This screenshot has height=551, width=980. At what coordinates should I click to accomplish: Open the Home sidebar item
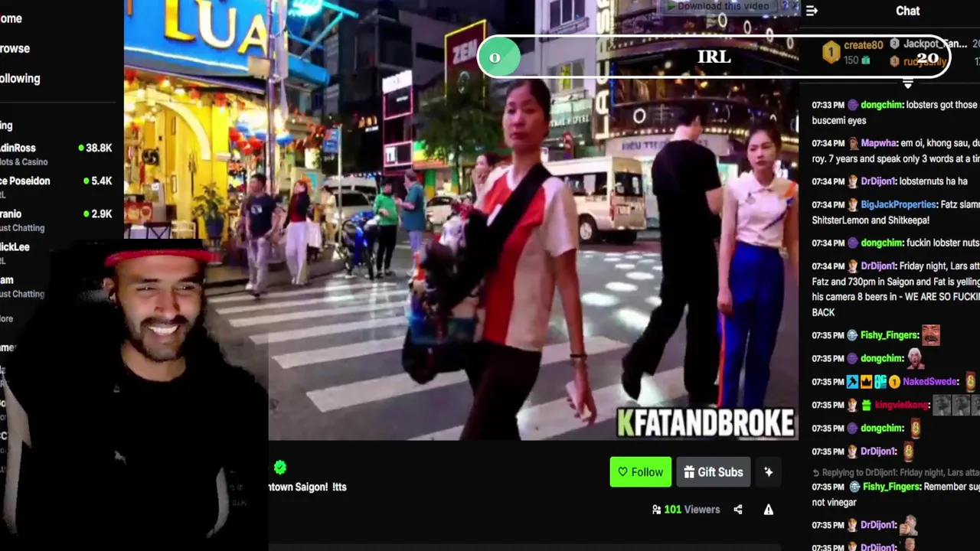(x=11, y=18)
